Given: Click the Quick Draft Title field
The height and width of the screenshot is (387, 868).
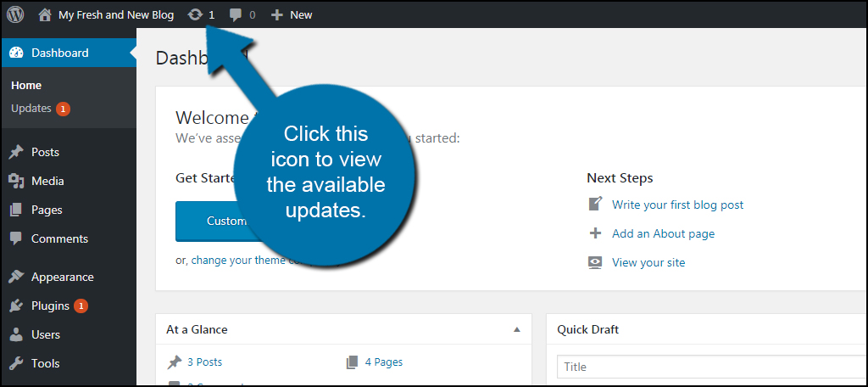Looking at the screenshot, I should click(712, 367).
